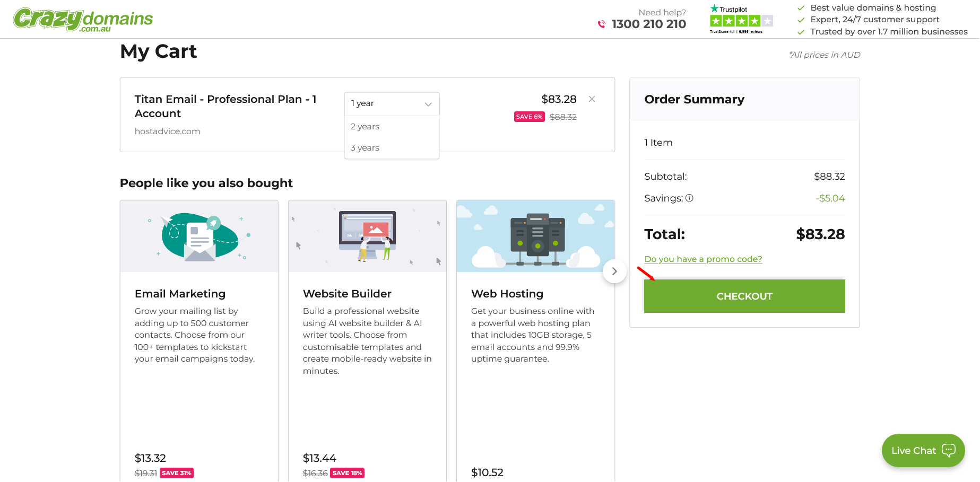
Task: Click the Order Summary heading
Action: (694, 99)
